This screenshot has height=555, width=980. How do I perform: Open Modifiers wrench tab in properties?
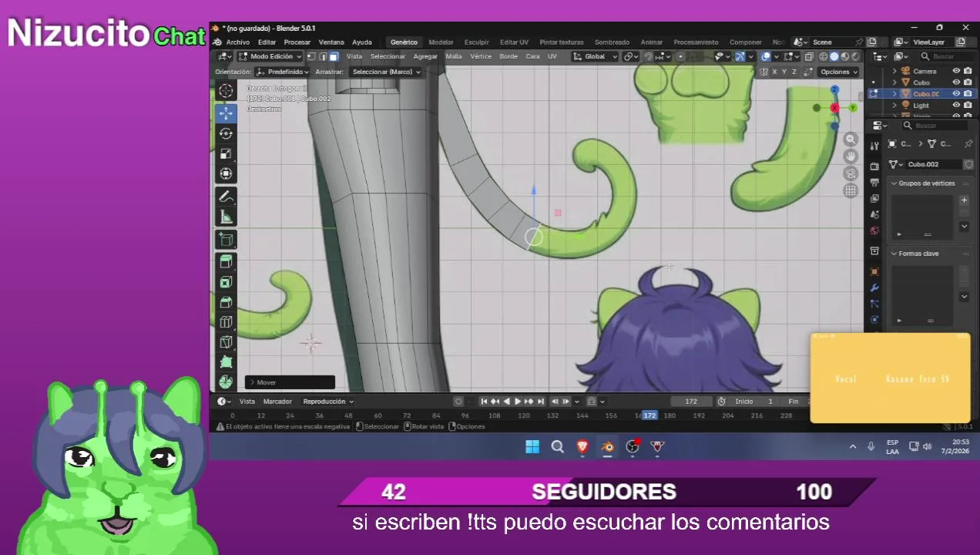[874, 288]
